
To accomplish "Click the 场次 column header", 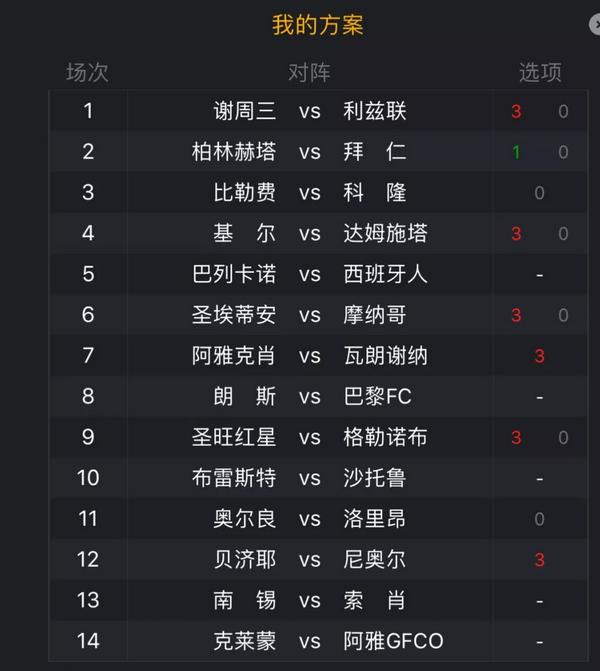I will (x=87, y=72).
